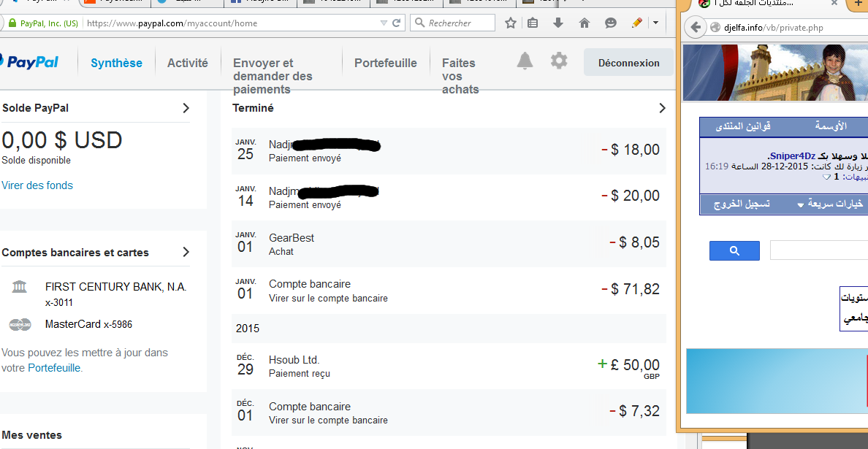Click the globe icon beside djelfa.info address

point(715,28)
